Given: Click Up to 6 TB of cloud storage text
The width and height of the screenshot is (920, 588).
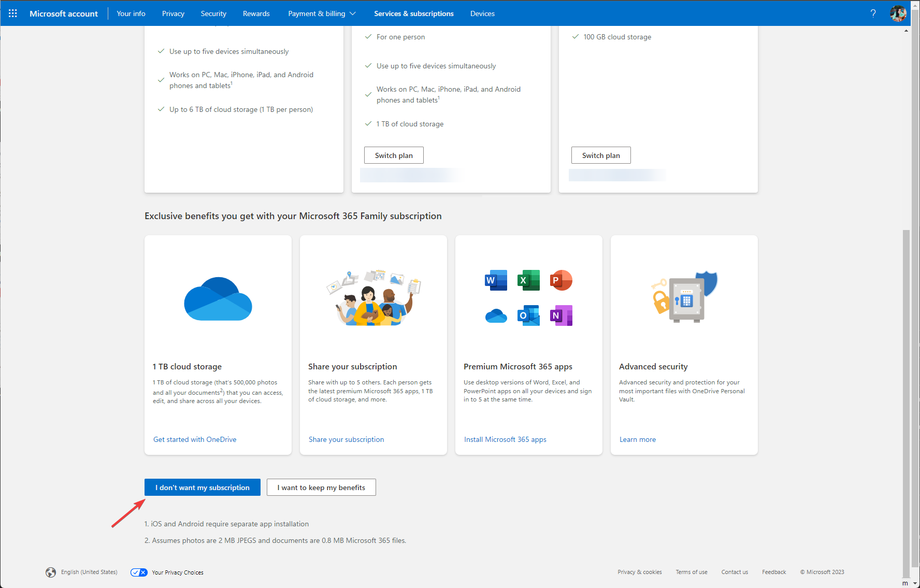Looking at the screenshot, I should click(241, 109).
